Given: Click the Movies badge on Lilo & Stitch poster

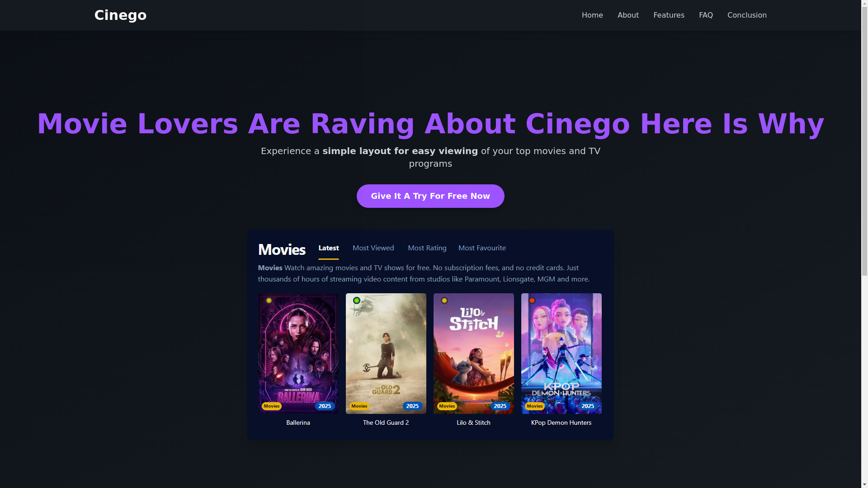Looking at the screenshot, I should pyautogui.click(x=447, y=406).
